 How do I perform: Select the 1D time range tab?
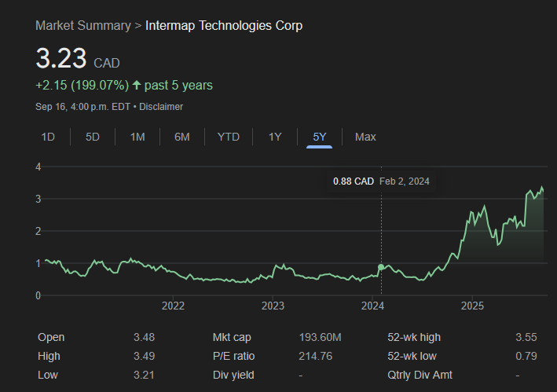(x=48, y=137)
